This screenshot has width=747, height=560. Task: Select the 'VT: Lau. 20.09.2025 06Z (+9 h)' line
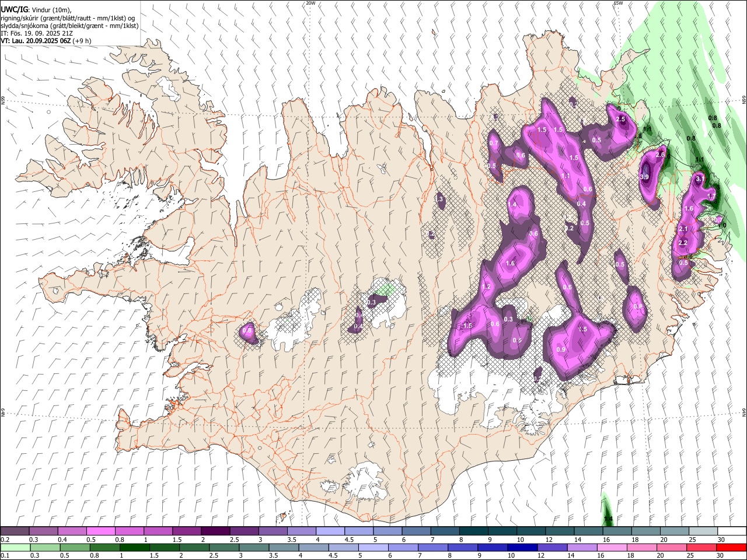(x=46, y=41)
